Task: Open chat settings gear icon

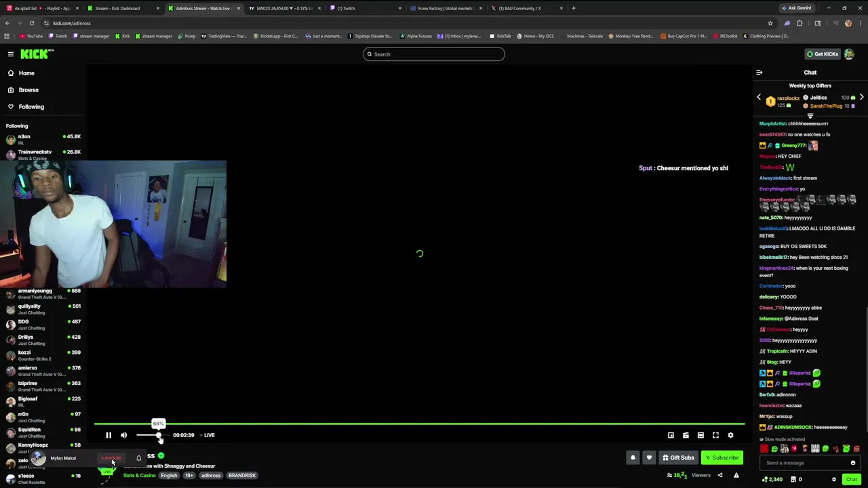Action: click(x=834, y=479)
